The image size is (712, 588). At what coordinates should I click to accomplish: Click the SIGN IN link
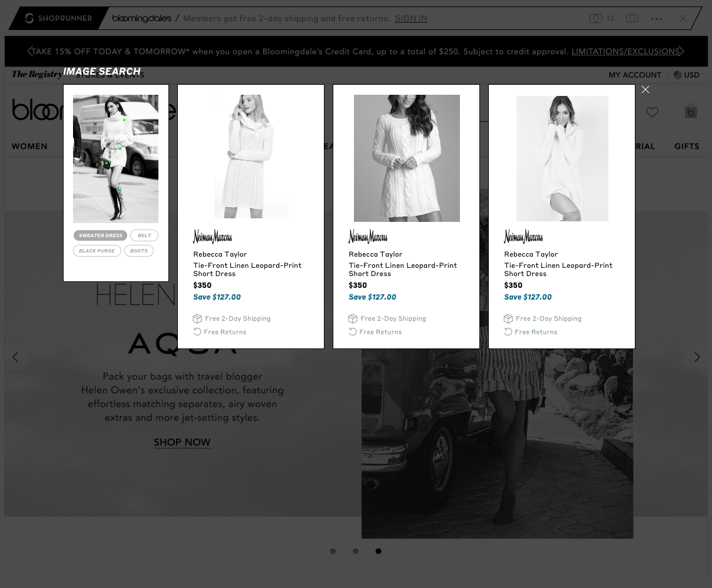point(411,18)
